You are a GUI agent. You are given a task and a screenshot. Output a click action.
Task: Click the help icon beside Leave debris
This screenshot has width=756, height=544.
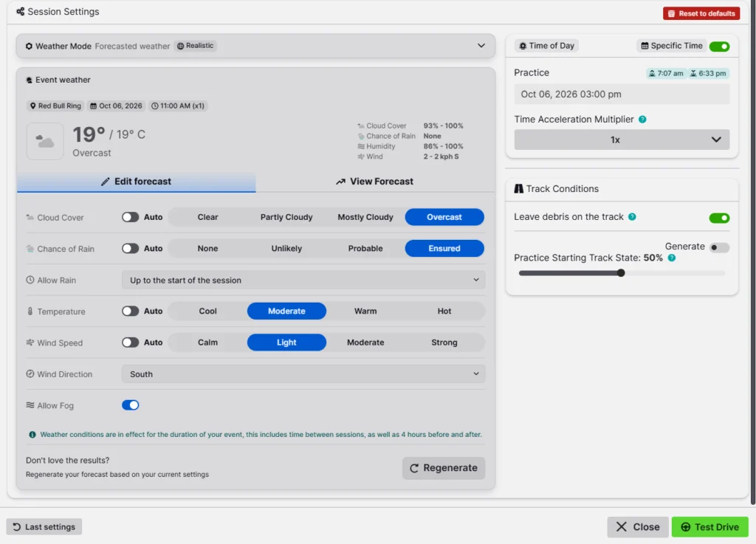[x=632, y=217]
